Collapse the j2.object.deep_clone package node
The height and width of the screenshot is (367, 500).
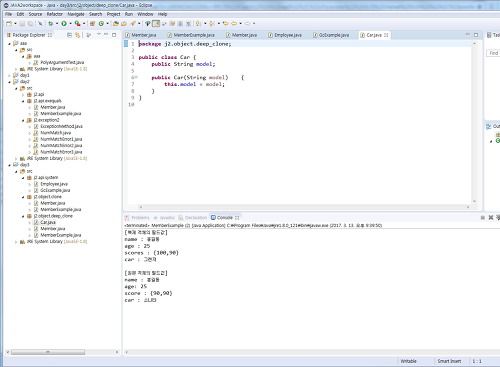(x=23, y=216)
